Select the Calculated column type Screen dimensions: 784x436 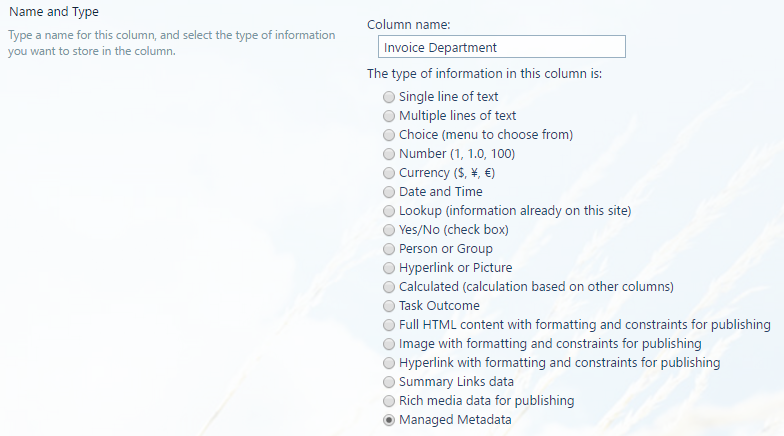[389, 287]
